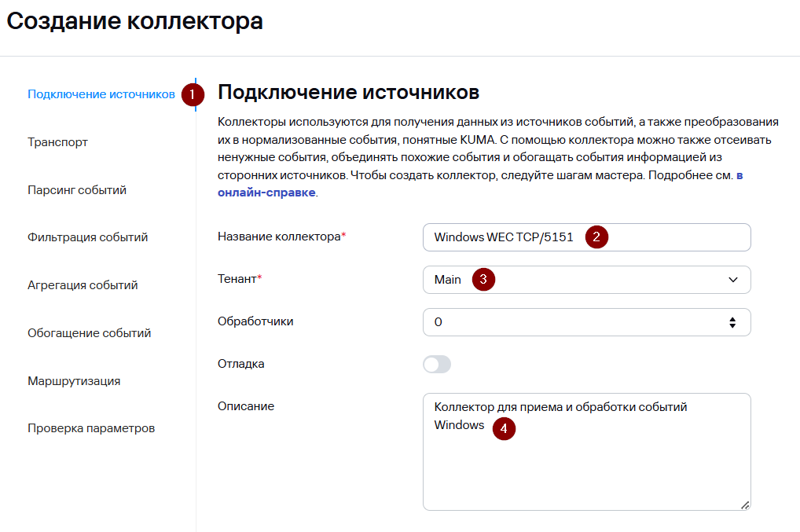This screenshot has width=800, height=532.
Task: Open Проверка параметров step
Action: (x=91, y=428)
